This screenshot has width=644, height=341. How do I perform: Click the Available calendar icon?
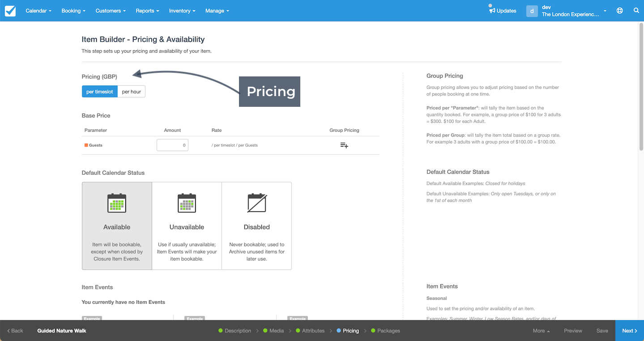(117, 203)
